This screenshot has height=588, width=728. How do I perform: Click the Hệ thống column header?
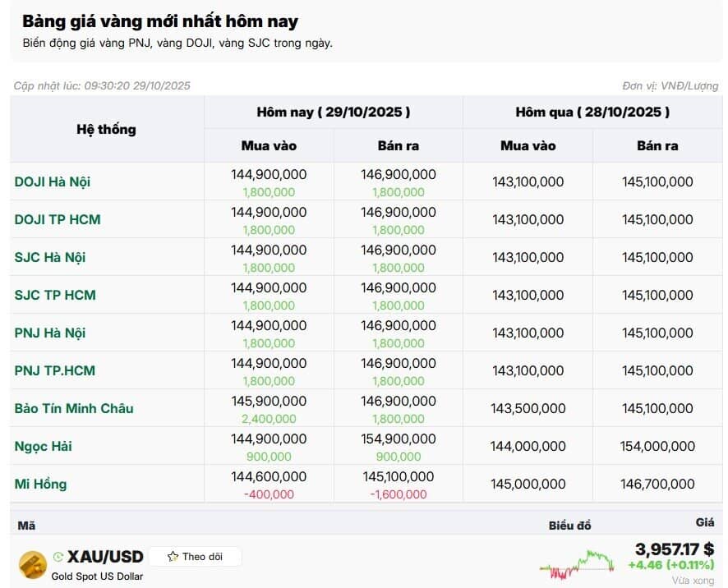click(x=106, y=129)
